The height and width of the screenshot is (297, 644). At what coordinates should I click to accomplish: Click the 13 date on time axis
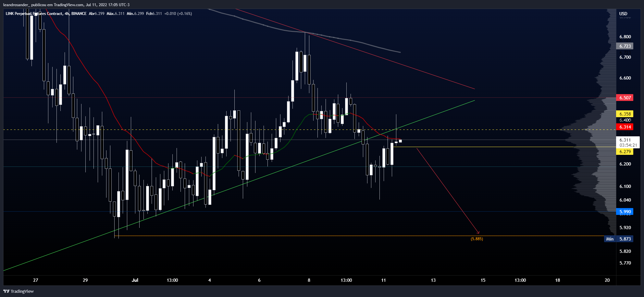tap(433, 280)
